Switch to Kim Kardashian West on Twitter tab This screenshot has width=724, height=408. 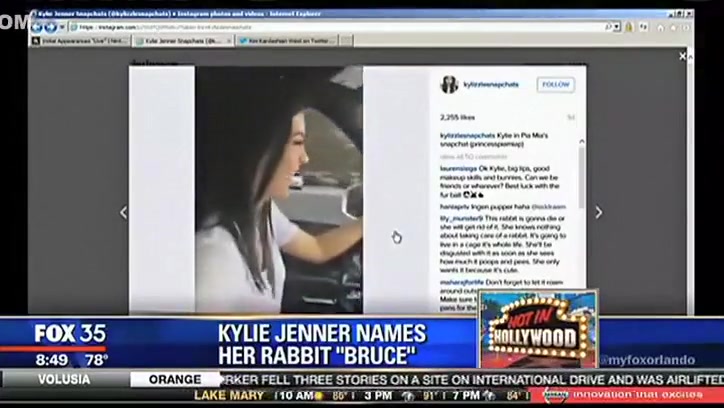pyautogui.click(x=287, y=41)
